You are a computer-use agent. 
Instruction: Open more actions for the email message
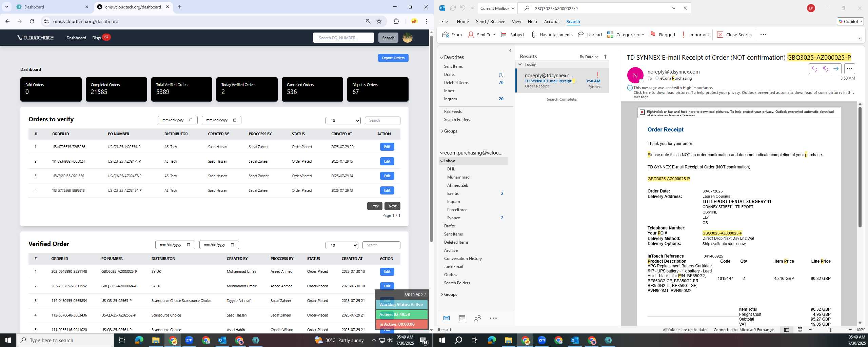pyautogui.click(x=849, y=69)
